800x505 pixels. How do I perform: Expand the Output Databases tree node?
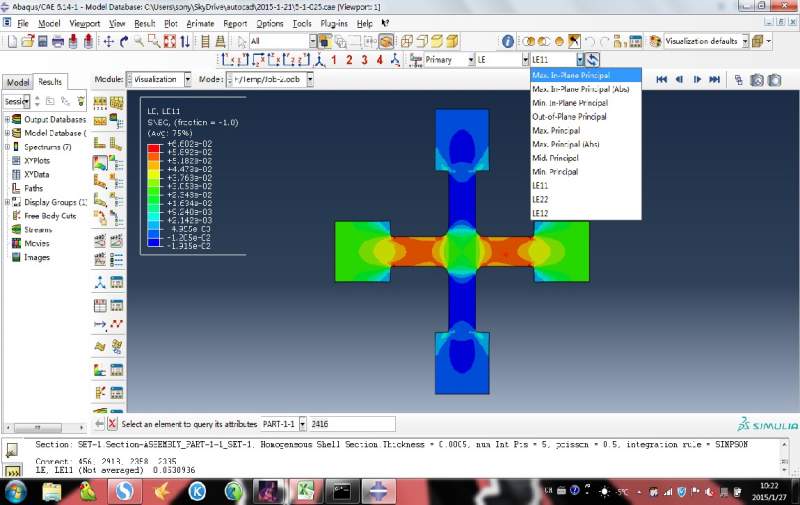point(7,120)
